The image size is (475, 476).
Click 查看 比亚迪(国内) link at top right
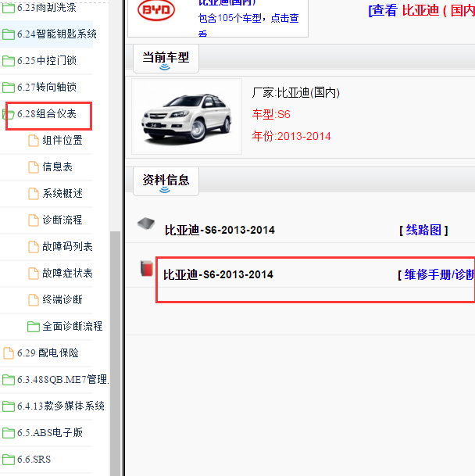pos(422,11)
